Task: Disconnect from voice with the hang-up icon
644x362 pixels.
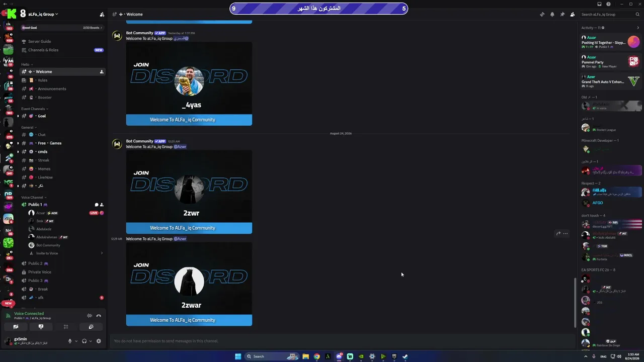Action: (99, 316)
